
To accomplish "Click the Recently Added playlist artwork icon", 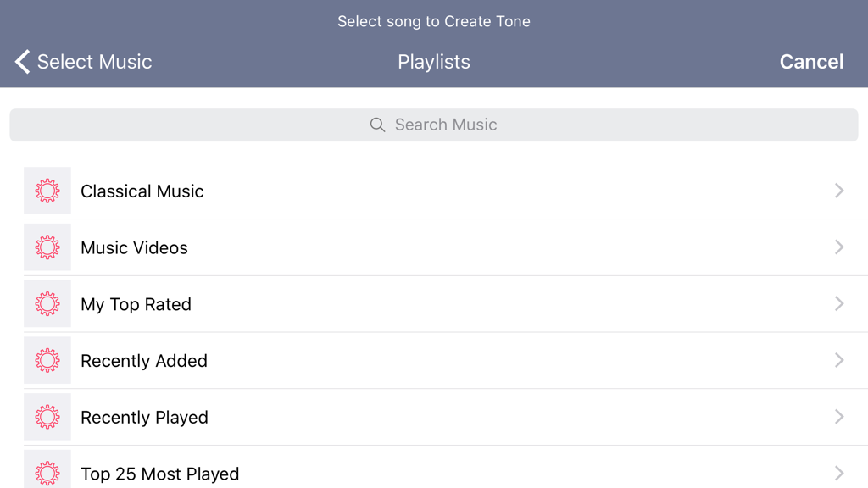I will point(47,360).
